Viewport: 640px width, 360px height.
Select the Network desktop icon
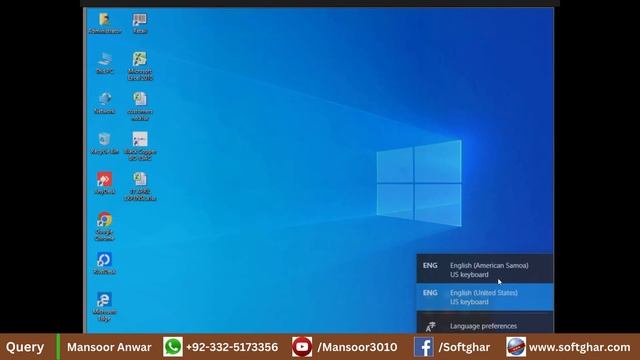click(104, 103)
